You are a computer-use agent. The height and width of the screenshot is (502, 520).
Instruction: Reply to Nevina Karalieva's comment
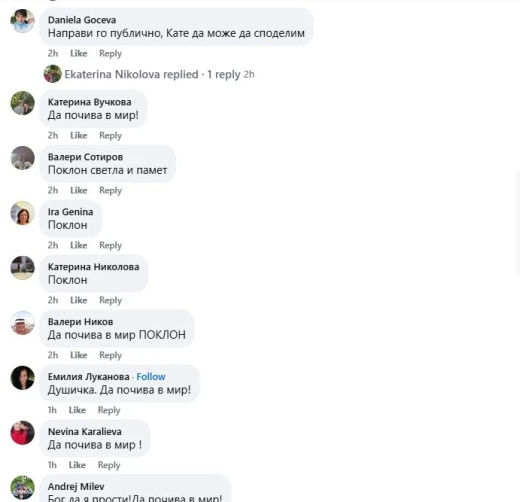coord(109,465)
